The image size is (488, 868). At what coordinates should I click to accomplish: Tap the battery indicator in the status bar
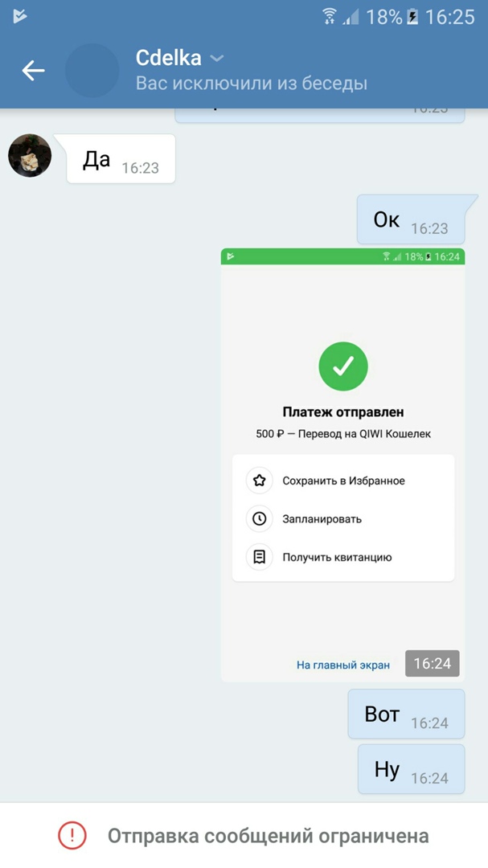[412, 16]
